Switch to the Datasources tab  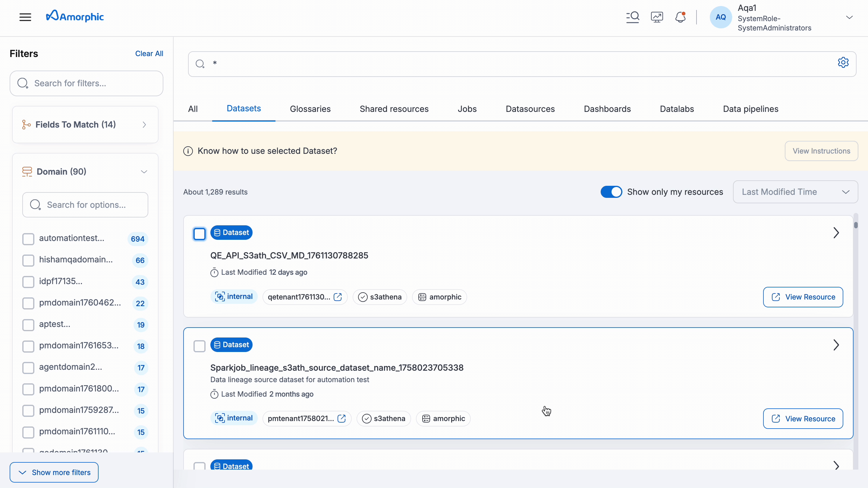(x=530, y=109)
